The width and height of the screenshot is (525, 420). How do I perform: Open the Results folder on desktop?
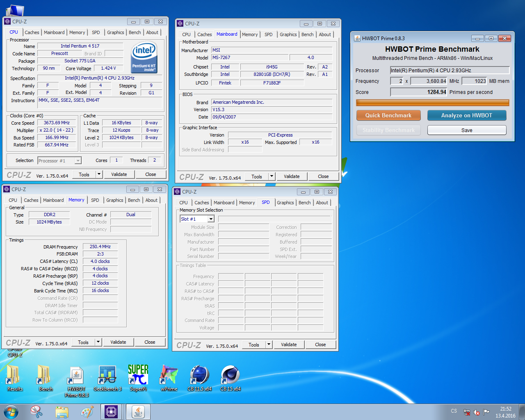coord(15,378)
